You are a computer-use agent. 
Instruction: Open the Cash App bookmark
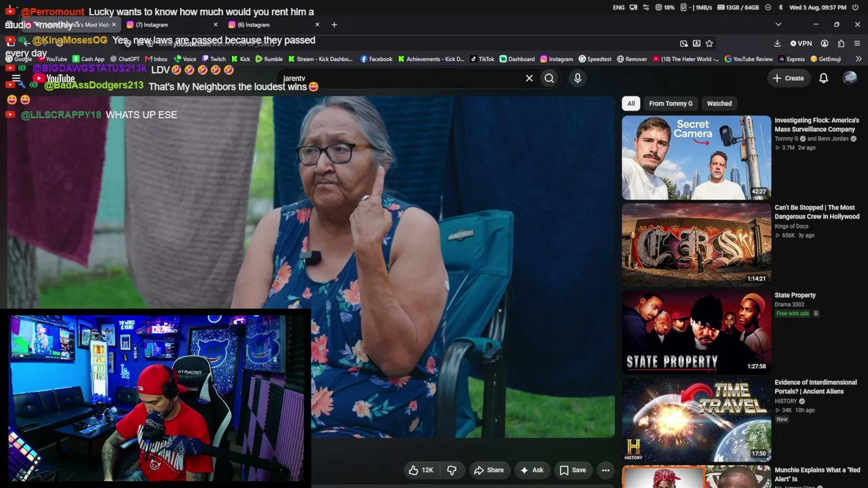pyautogui.click(x=89, y=59)
